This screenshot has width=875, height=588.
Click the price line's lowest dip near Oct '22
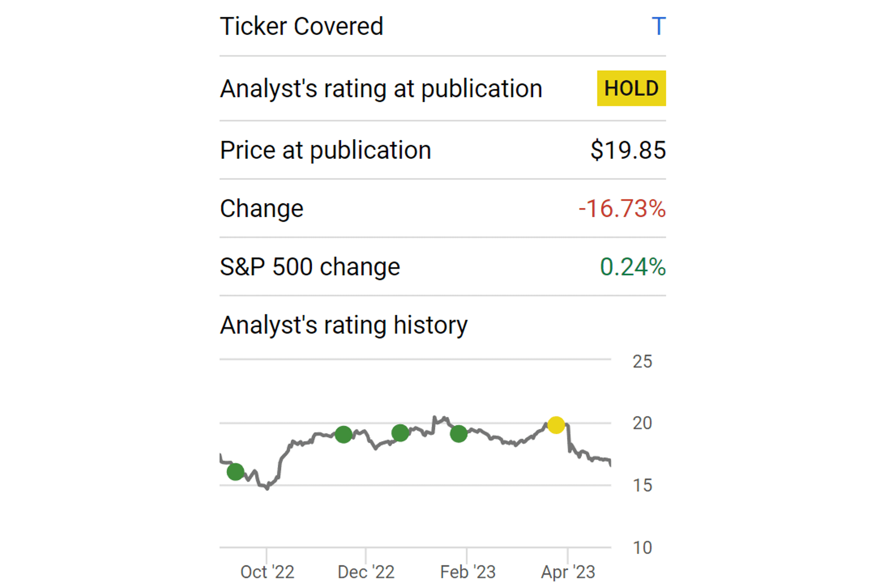coord(267,488)
